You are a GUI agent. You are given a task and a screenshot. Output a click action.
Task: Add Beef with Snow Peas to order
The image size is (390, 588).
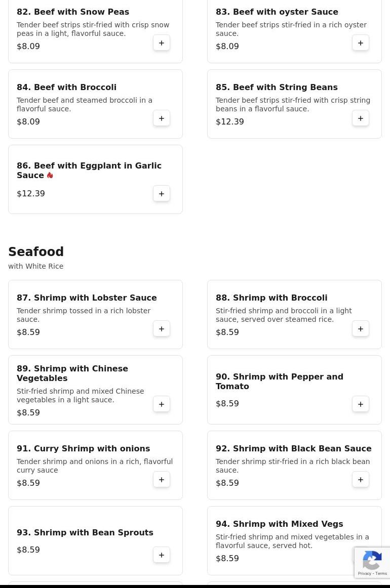click(x=162, y=43)
